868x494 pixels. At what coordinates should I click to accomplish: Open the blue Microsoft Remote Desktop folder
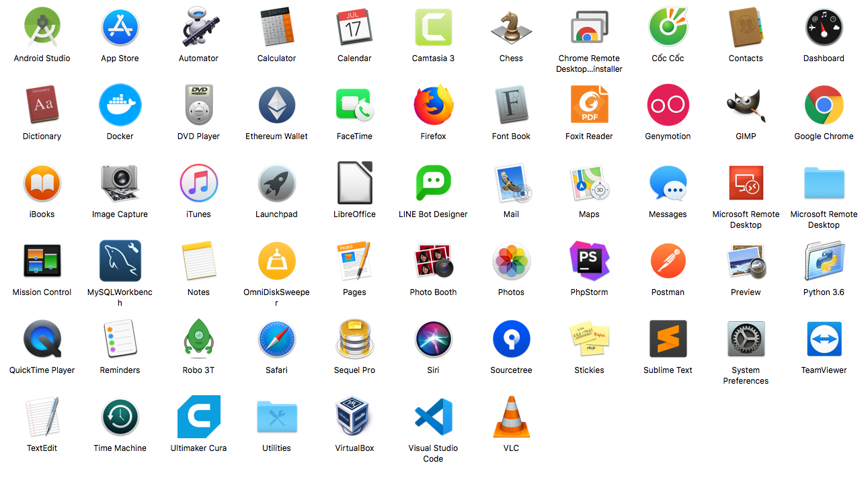click(x=824, y=183)
